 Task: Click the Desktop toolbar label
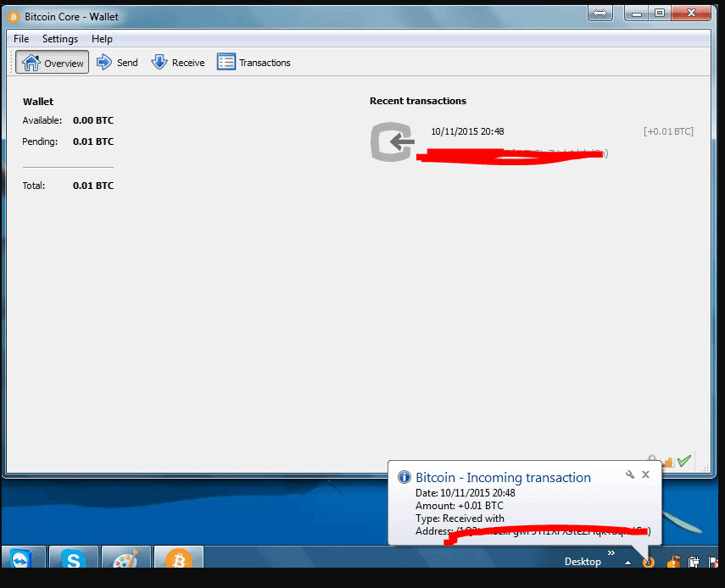pos(583,562)
